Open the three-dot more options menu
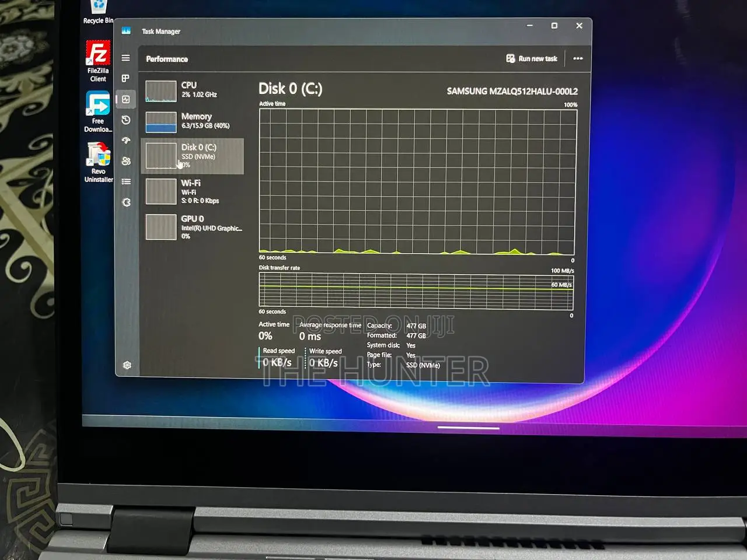Image resolution: width=747 pixels, height=560 pixels. 578,58
